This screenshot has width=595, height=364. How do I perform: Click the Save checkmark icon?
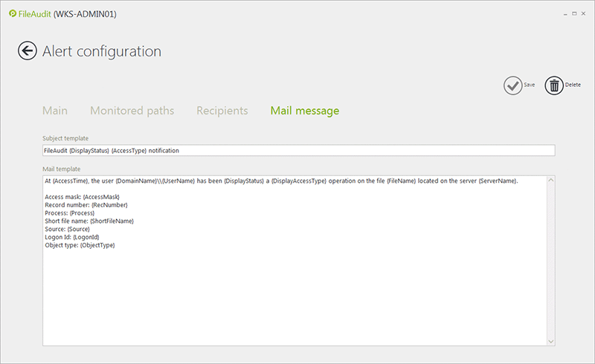click(512, 85)
